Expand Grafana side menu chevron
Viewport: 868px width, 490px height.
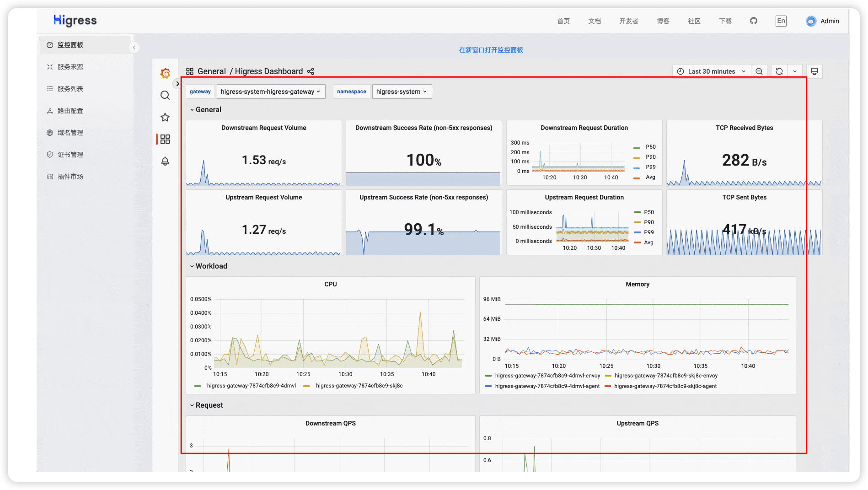pos(177,84)
